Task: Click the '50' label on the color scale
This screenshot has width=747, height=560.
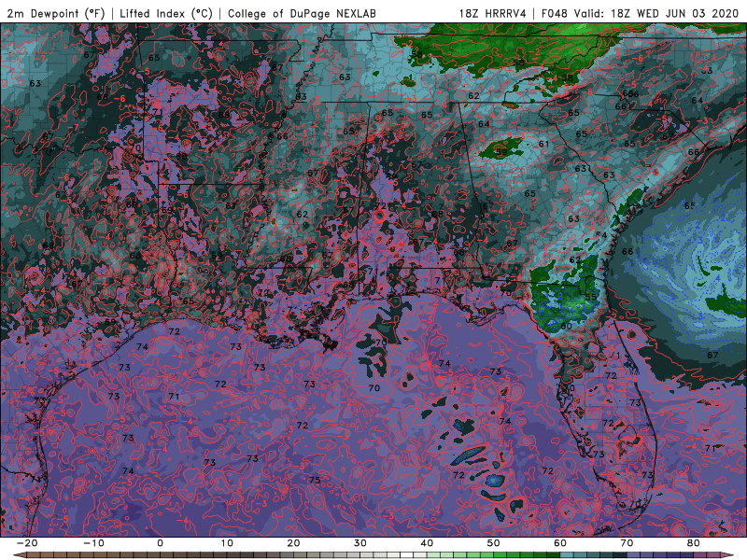Action: pyautogui.click(x=494, y=543)
